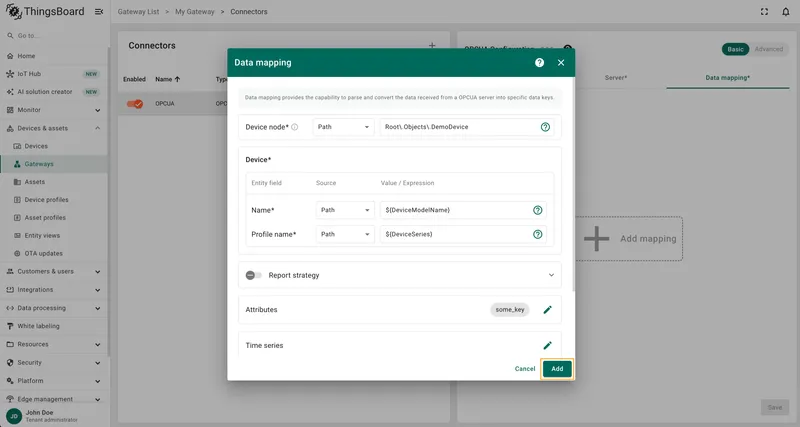Open IoT Hub in the sidebar

54,74
